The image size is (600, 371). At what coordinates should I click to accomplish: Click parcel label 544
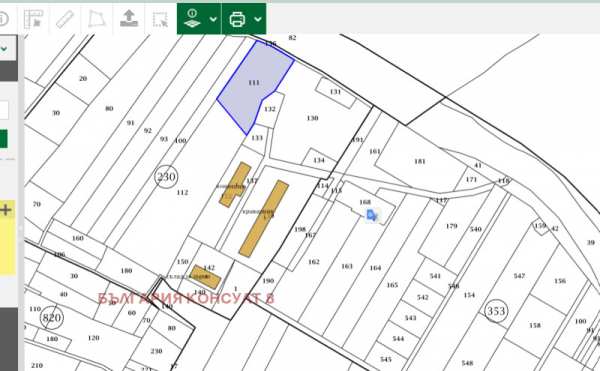(398, 338)
